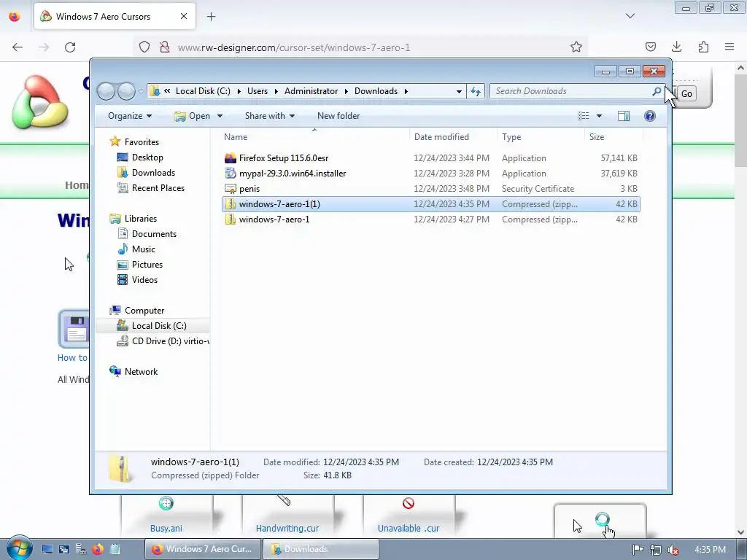Click the Administrator breadcrumb segment
Image resolution: width=747 pixels, height=560 pixels.
click(311, 91)
